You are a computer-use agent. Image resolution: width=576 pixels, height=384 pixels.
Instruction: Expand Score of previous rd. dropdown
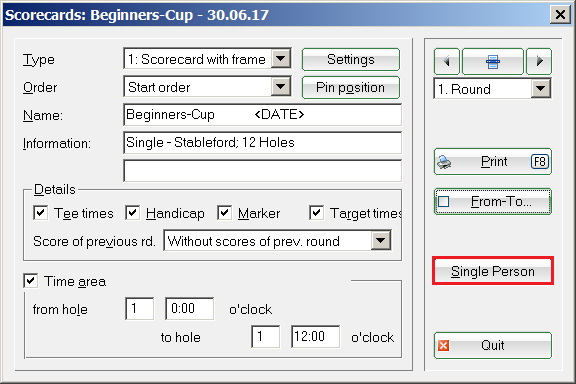click(x=381, y=241)
